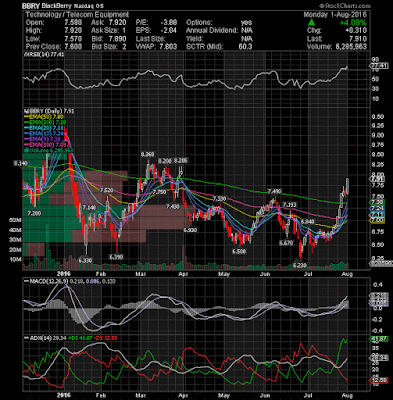
Task: Click the 'Annual Dividend:' label
Action: tap(211, 31)
